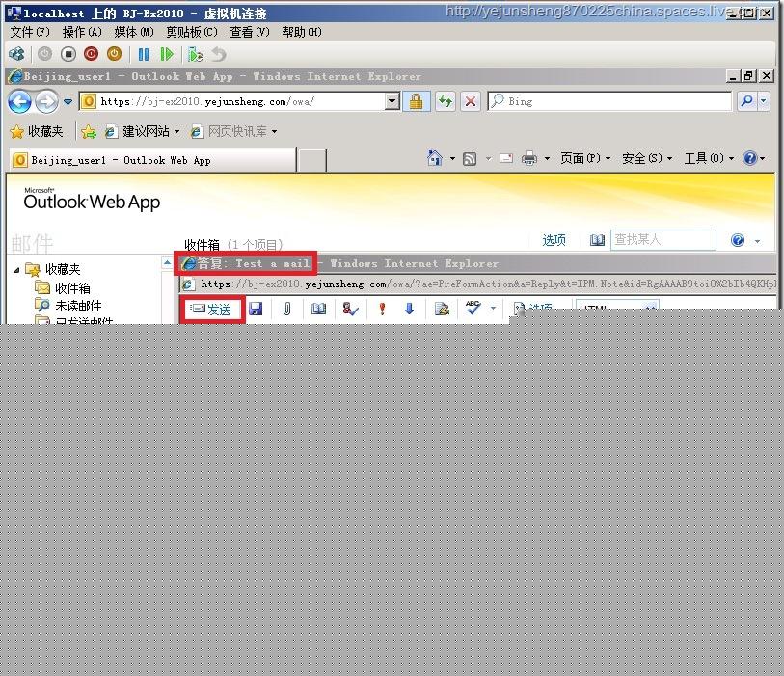Image resolution: width=784 pixels, height=676 pixels.
Task: Open 文件(F) menu in VM connection window
Action: pyautogui.click(x=30, y=32)
